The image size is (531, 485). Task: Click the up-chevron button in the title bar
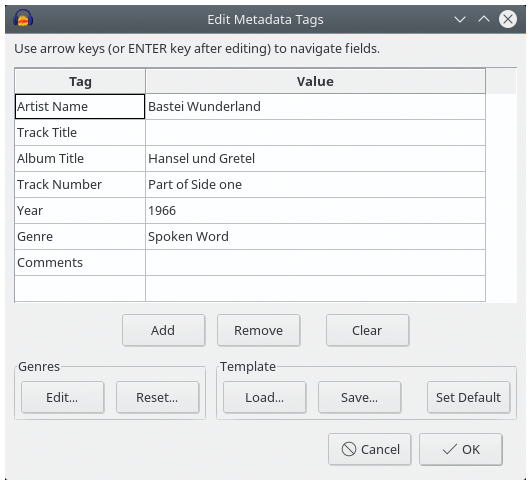[484, 19]
